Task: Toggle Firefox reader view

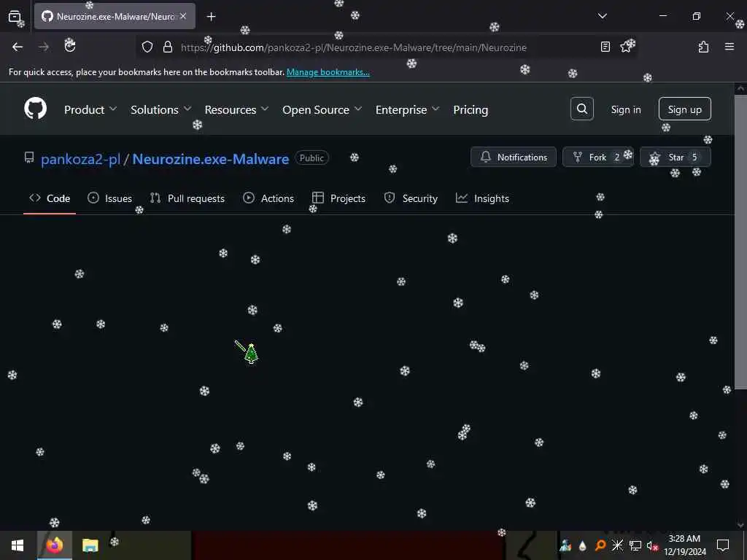Action: click(605, 47)
